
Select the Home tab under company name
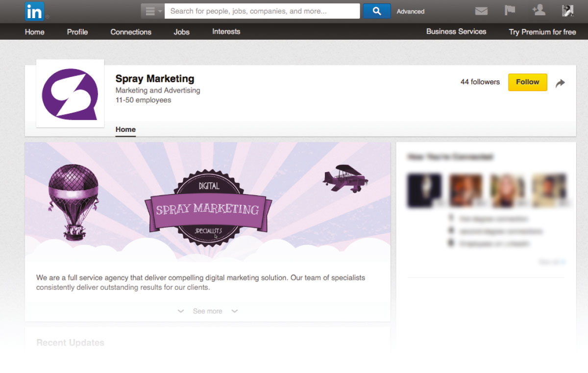click(x=125, y=129)
